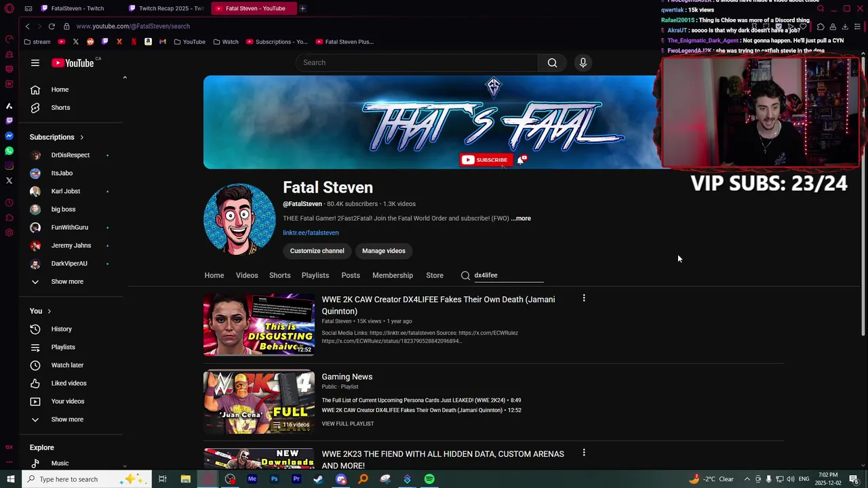Switch to the channel Home tab

pos(214,275)
